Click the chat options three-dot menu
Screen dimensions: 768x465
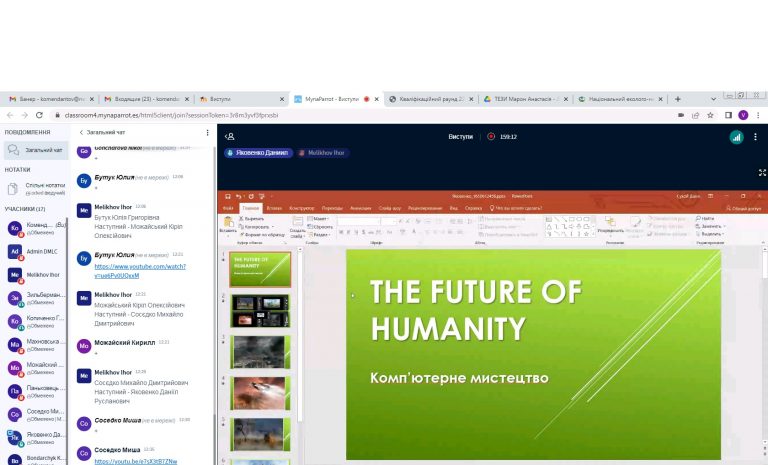point(208,132)
